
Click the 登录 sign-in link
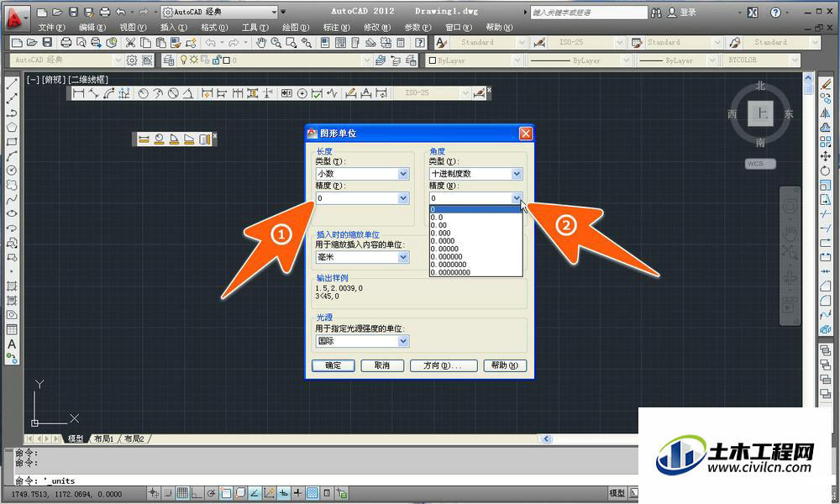point(688,13)
